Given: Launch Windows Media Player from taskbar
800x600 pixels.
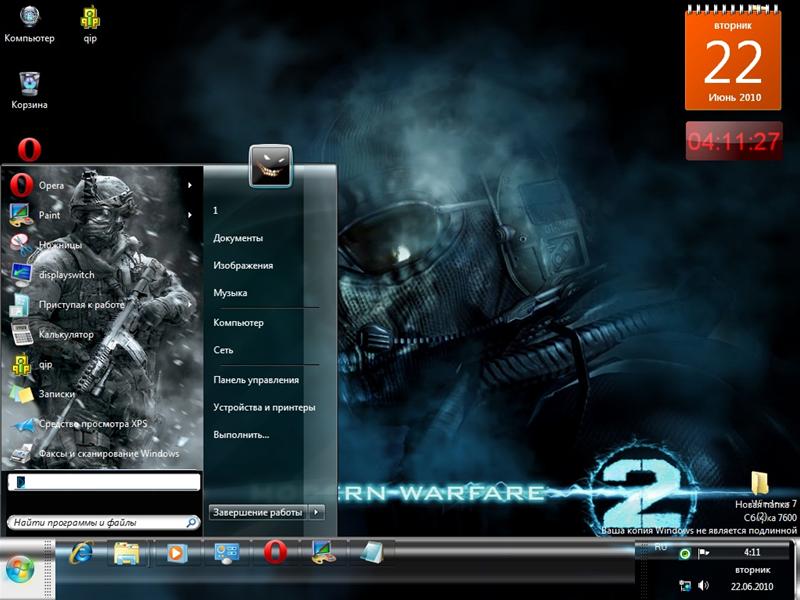Looking at the screenshot, I should pos(176,553).
